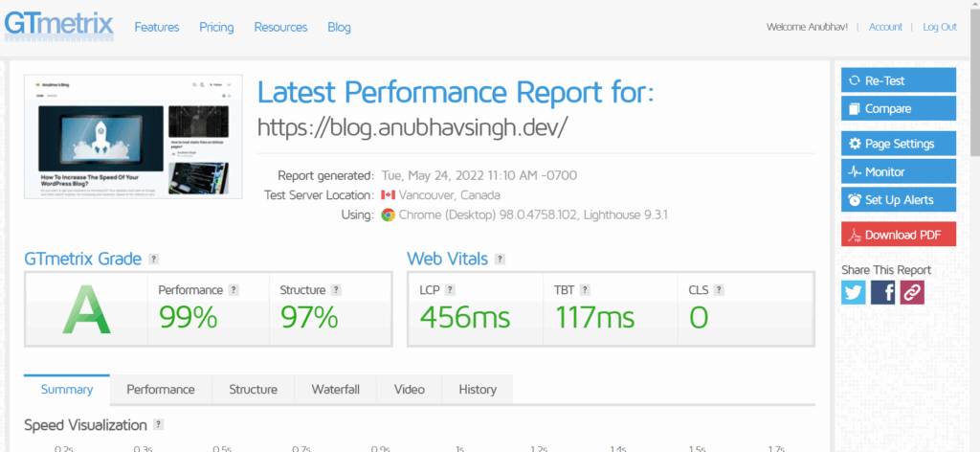
Task: Click the tested URL https://blog.anubhavsingh.dev/
Action: (x=412, y=127)
